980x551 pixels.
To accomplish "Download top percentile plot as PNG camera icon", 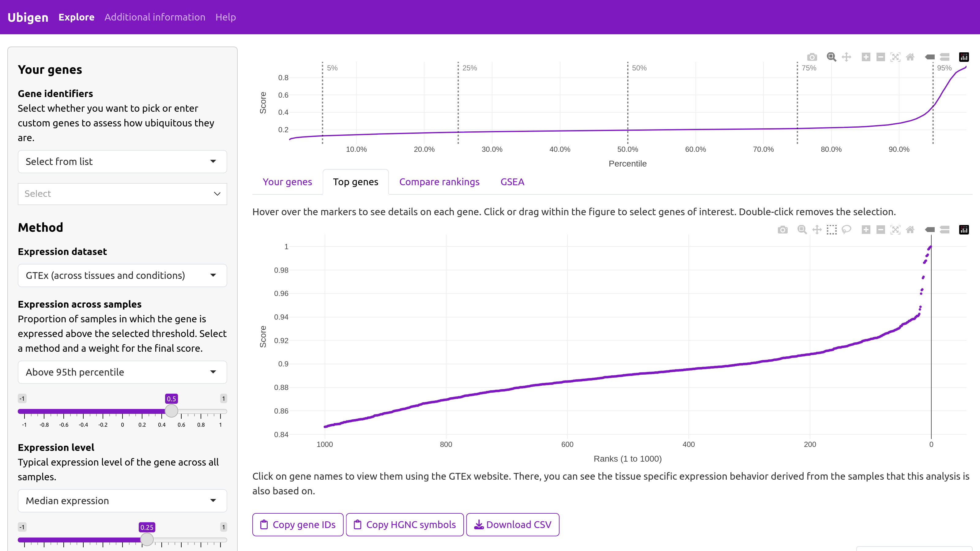I will 812,57.
